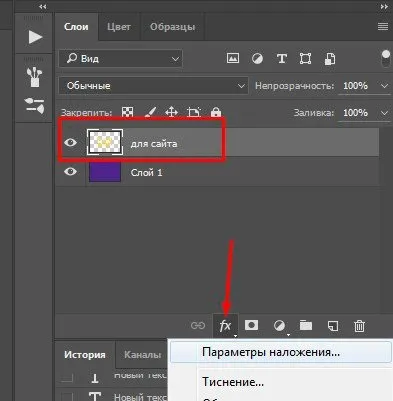Open the Brush settings panel icon
This screenshot has width=393, height=401.
point(35,105)
